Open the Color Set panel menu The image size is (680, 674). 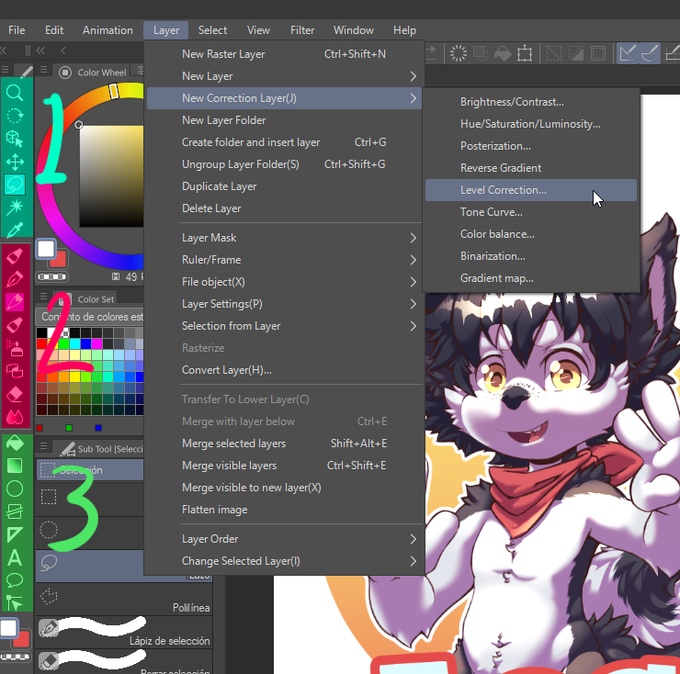point(43,296)
